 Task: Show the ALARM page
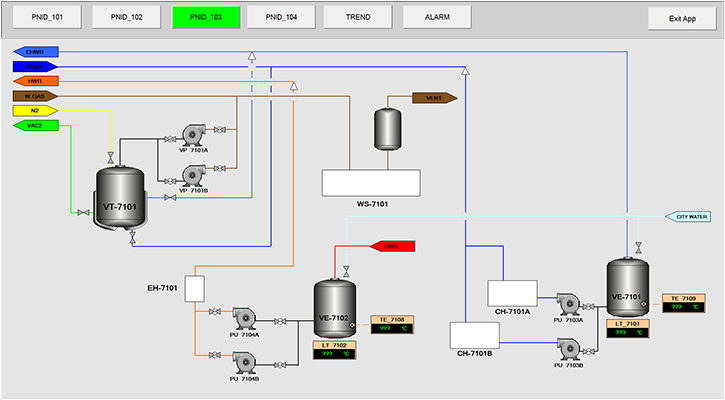[437, 17]
